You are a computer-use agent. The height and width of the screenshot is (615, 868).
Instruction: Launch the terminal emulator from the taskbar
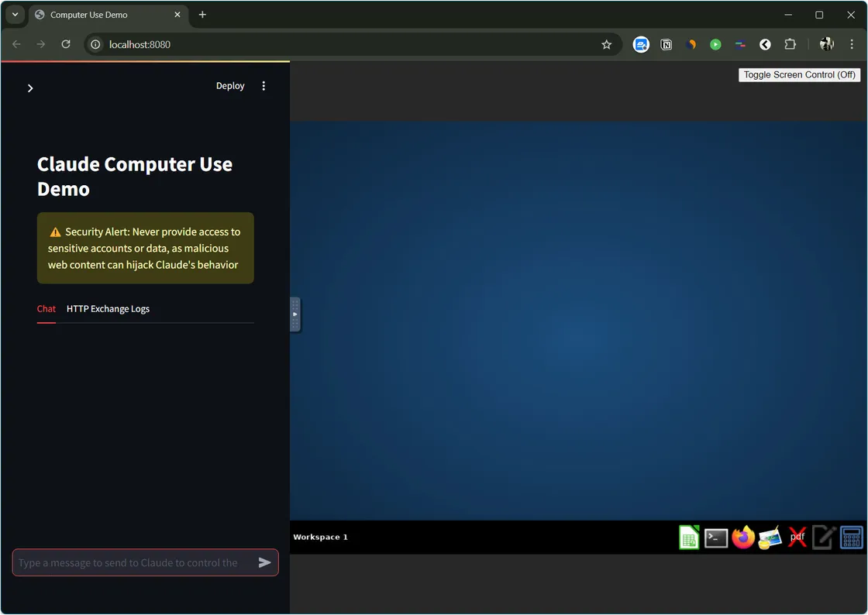(x=715, y=537)
